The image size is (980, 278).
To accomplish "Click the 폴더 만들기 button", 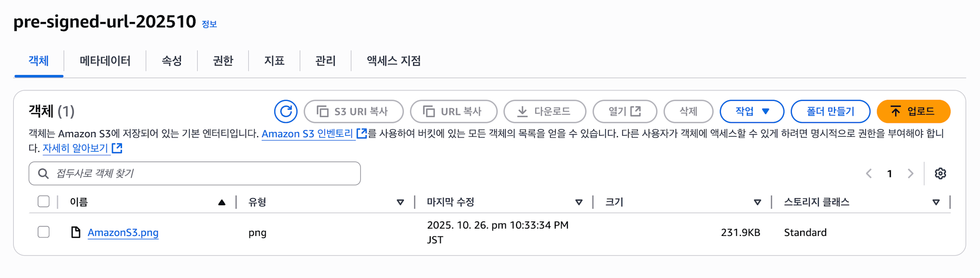I will [x=830, y=112].
